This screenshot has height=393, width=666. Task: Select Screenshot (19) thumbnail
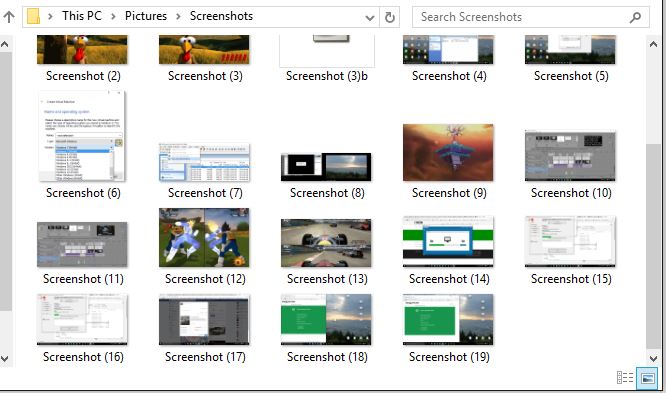(x=448, y=319)
